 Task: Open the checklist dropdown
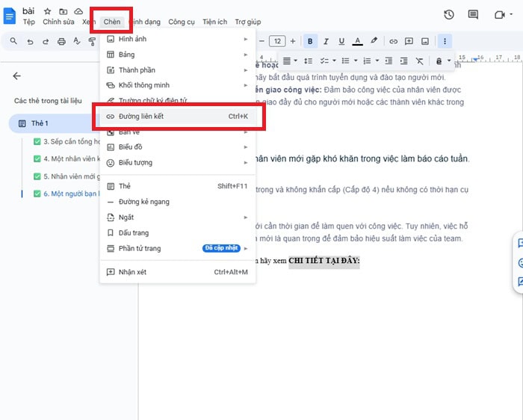point(327,61)
